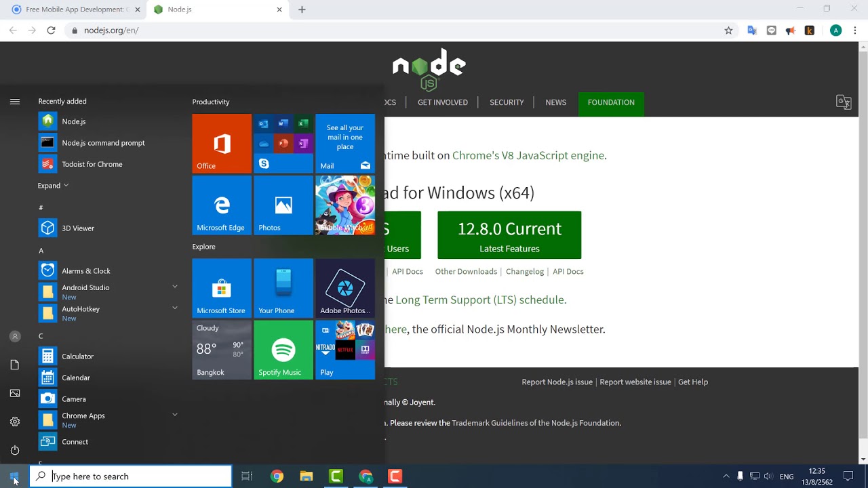Viewport: 868px width, 488px height.
Task: Click the volume icon in system tray
Action: pos(768,476)
